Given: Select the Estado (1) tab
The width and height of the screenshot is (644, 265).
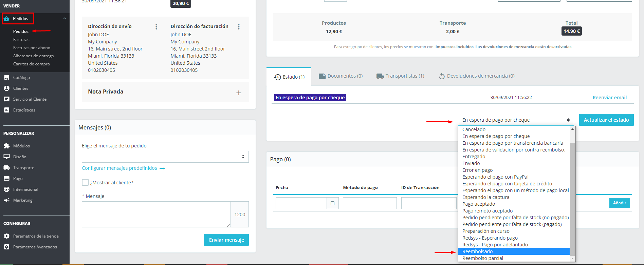Looking at the screenshot, I should point(289,77).
